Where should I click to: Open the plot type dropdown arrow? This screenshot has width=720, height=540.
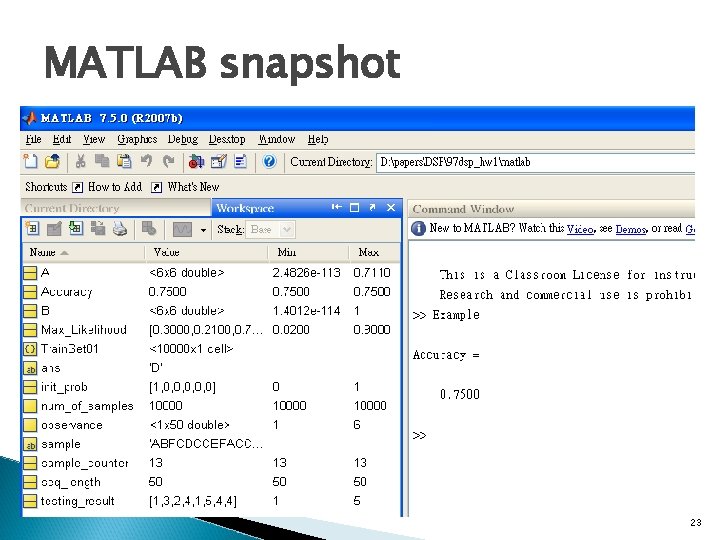pyautogui.click(x=203, y=230)
